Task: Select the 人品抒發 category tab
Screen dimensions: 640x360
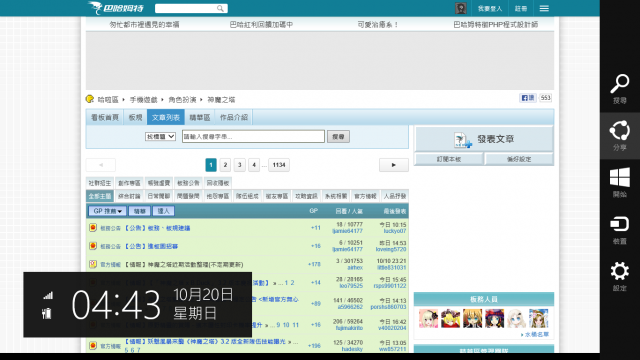Action: tap(395, 196)
